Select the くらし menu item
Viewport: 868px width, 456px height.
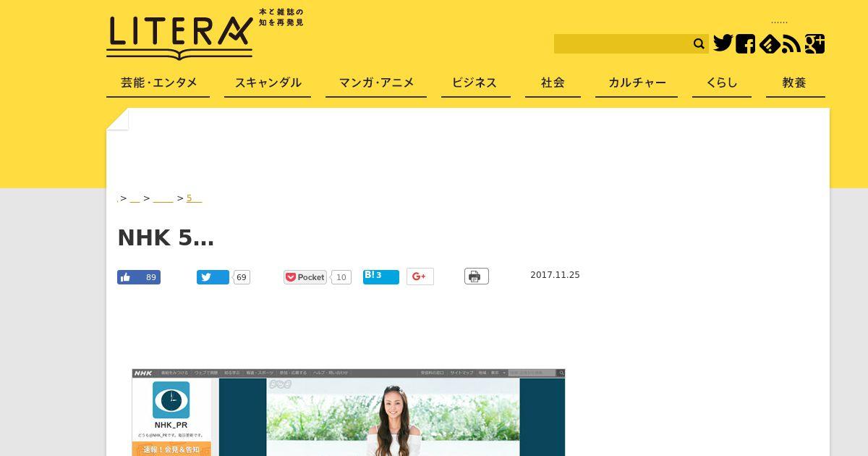pos(722,83)
